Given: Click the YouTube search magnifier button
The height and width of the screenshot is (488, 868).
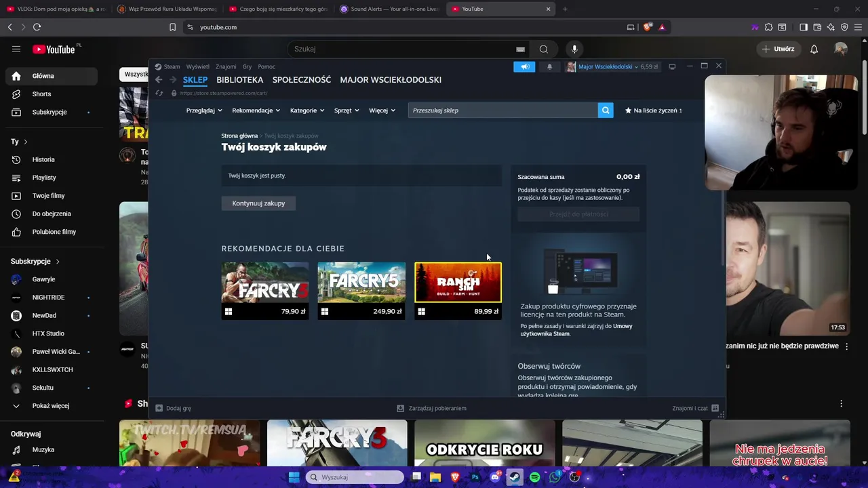Looking at the screenshot, I should coord(544,49).
